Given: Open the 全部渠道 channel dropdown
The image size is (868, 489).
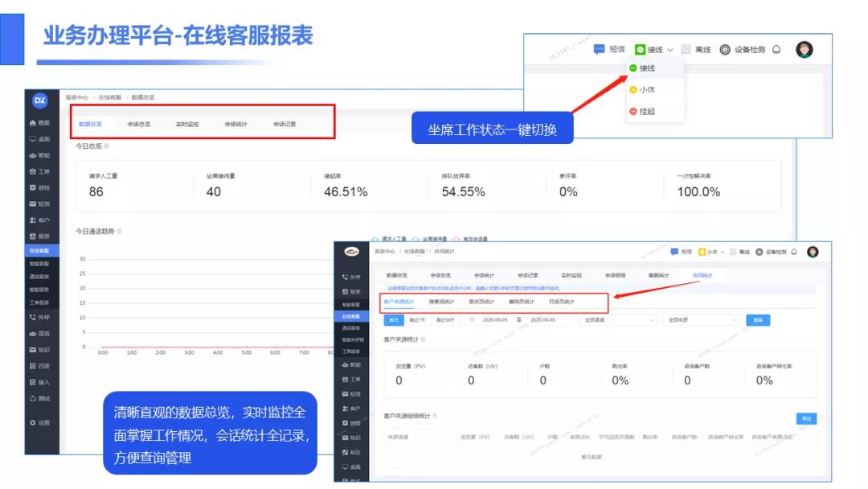Looking at the screenshot, I should (617, 319).
